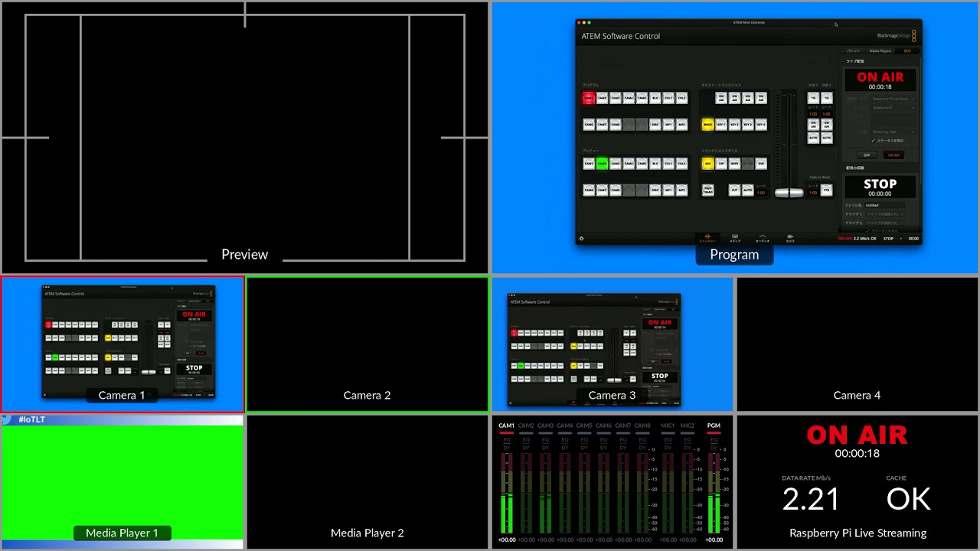Select SSRC in the Preview row
980x551 pixels.
(655, 190)
